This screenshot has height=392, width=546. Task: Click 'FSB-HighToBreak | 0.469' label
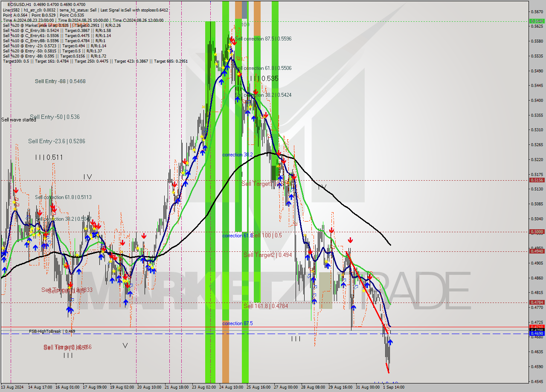(x=52, y=331)
